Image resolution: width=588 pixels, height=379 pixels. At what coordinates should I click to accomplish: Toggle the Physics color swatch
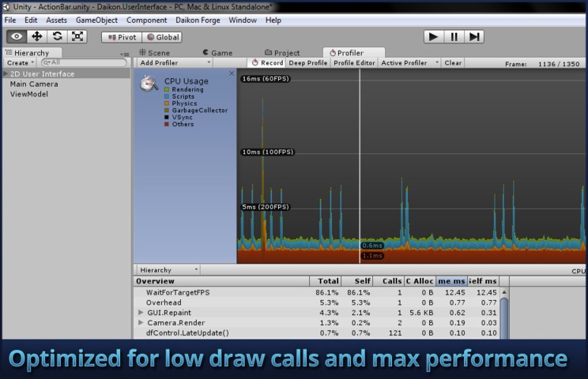[167, 103]
